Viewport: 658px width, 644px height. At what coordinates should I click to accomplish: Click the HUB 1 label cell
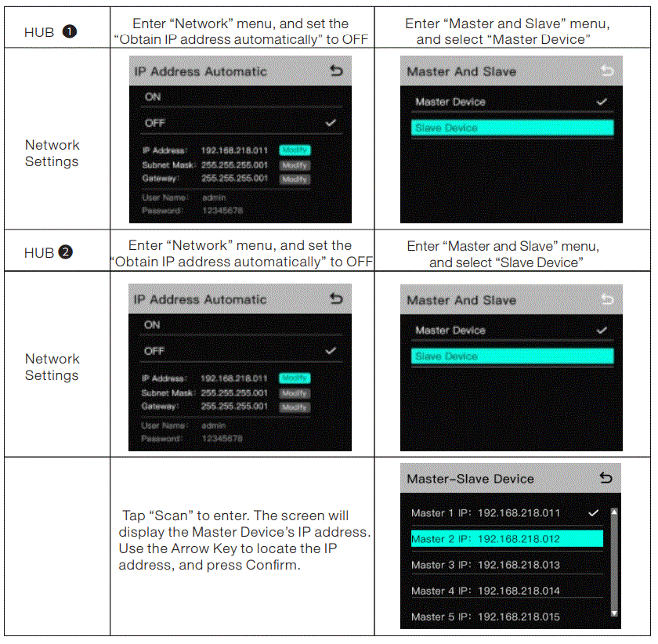click(x=57, y=27)
